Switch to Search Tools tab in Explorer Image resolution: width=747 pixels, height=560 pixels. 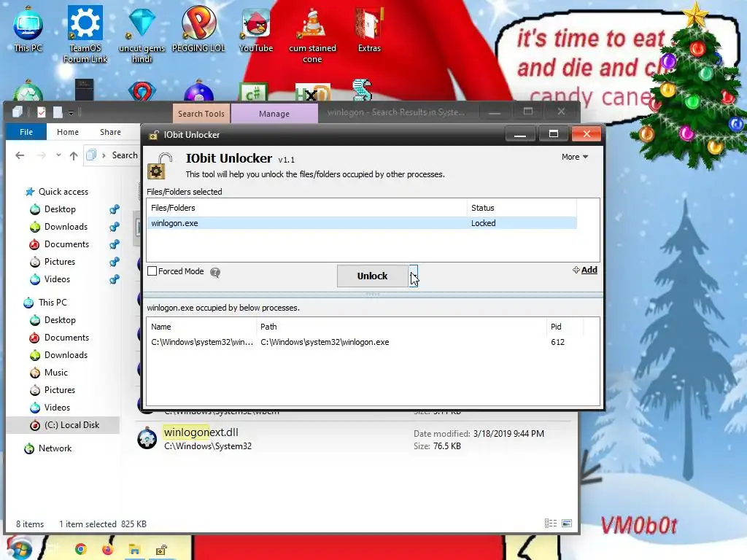(201, 113)
